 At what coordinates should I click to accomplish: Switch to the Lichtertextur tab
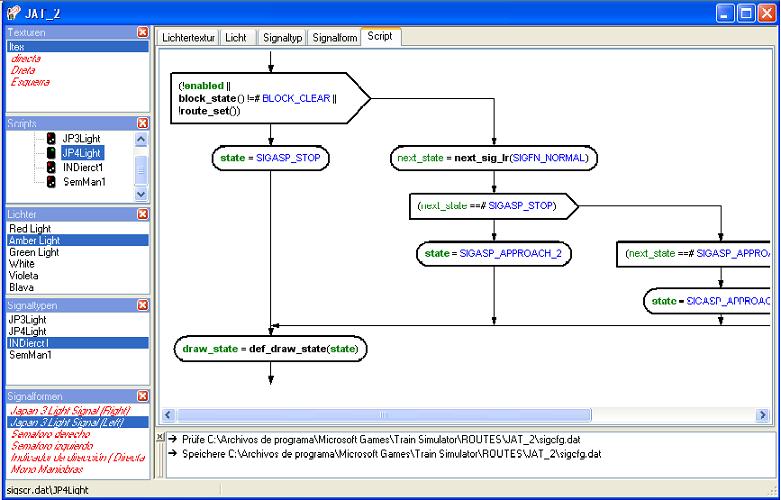[189, 37]
